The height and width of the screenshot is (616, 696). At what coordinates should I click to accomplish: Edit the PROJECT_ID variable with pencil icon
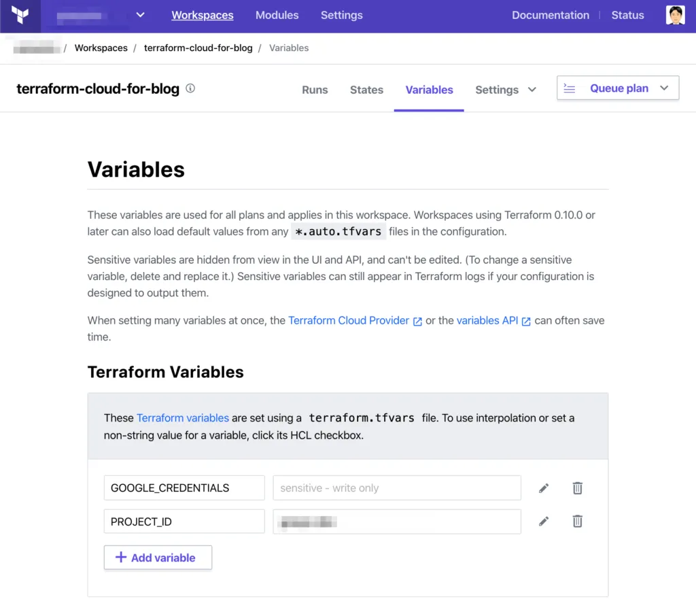(x=544, y=521)
